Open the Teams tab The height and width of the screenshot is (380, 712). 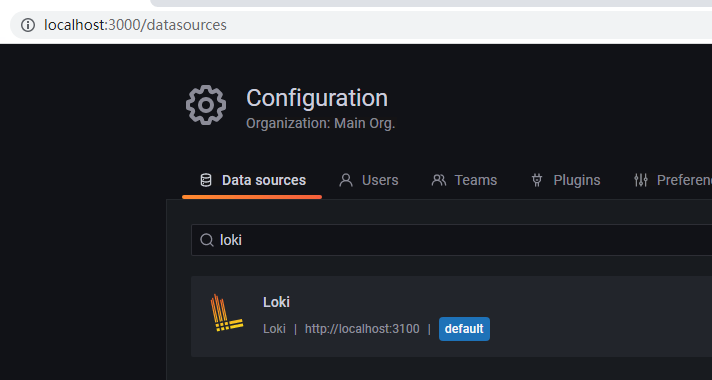464,180
